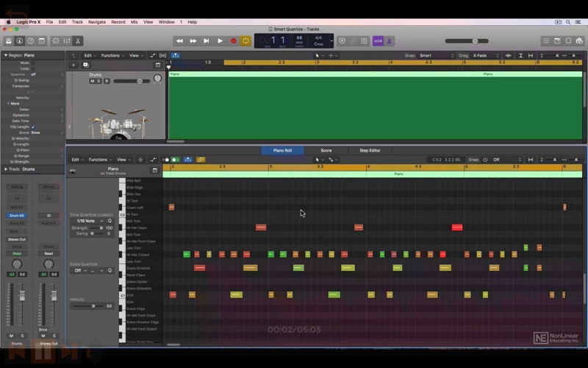Click the Bnce bounce button
588x368 pixels.
tap(43, 329)
